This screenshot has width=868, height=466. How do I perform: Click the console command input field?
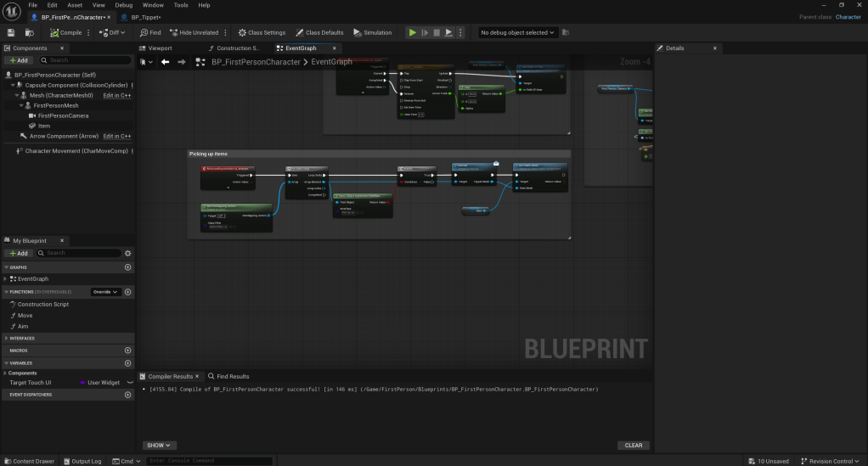(x=209, y=461)
